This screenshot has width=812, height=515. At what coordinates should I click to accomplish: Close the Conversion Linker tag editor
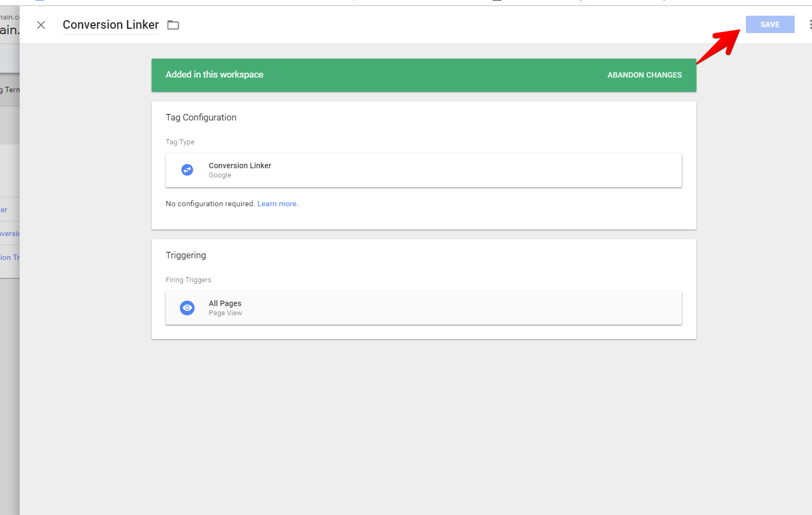point(41,25)
